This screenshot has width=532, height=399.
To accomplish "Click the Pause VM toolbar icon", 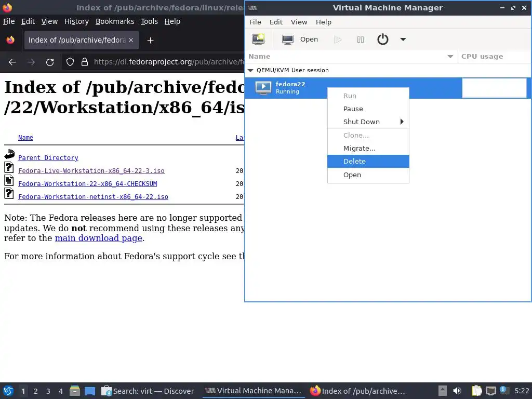I will point(361,39).
